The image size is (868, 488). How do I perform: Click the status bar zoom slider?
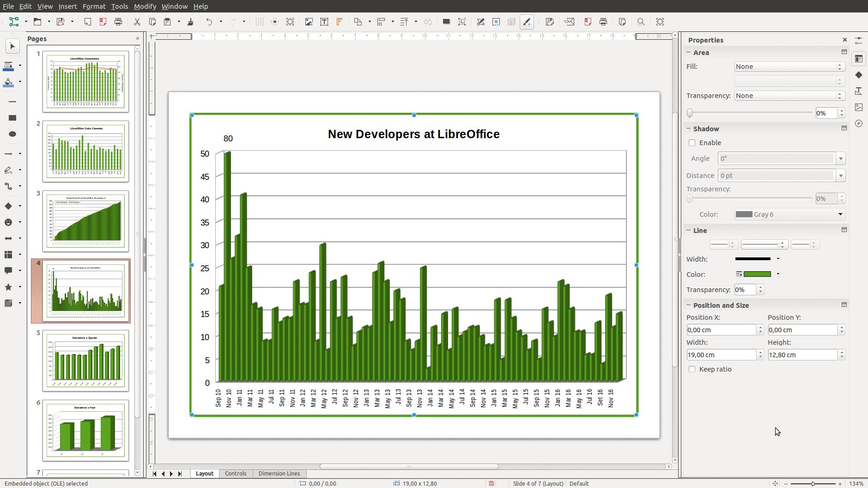(x=813, y=483)
